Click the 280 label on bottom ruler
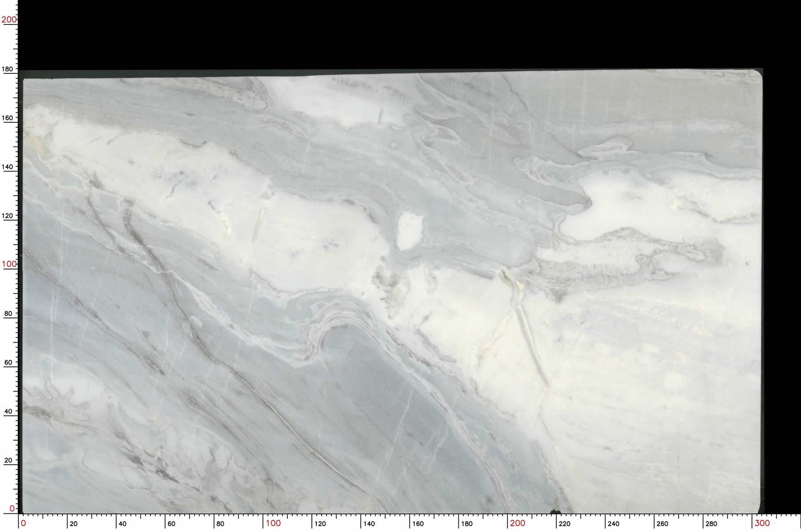The width and height of the screenshot is (801, 532). pyautogui.click(x=711, y=524)
